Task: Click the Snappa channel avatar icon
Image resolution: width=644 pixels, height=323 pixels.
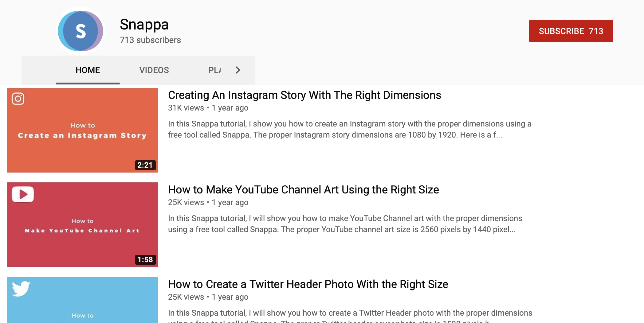Action: [x=80, y=31]
